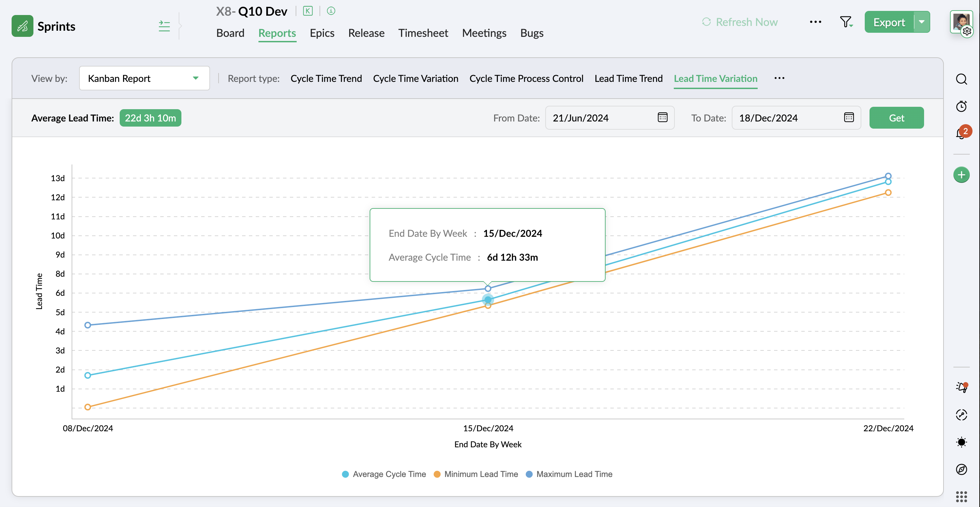Click Maximum Lead Time point at 22/Dec/2024
This screenshot has height=507, width=980.
pos(888,176)
